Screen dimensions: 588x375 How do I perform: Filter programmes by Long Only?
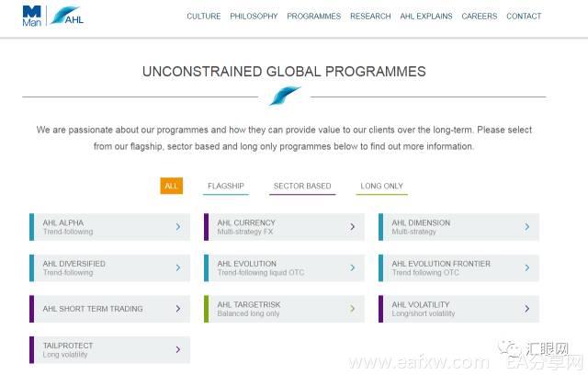[382, 186]
